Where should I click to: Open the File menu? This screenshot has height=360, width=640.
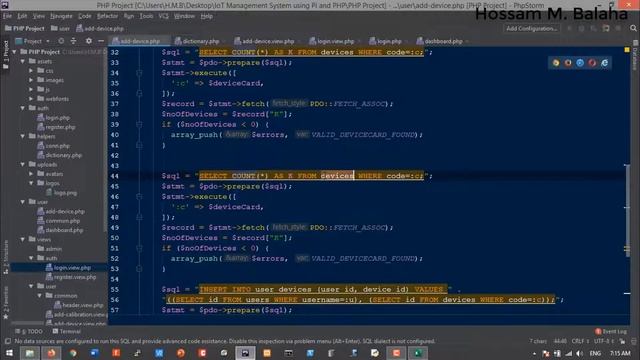[7, 16]
